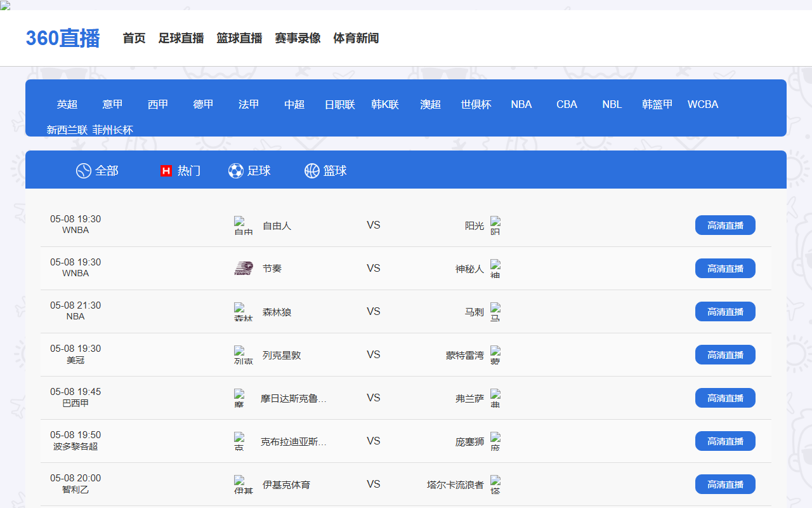812x508 pixels.
Task: Click the 伊基克体育 team logo image
Action: coord(244,485)
